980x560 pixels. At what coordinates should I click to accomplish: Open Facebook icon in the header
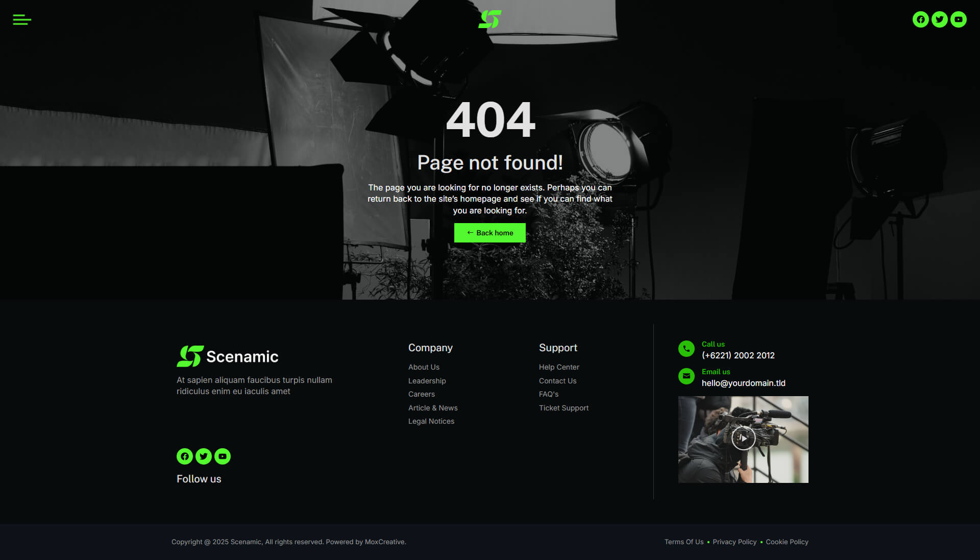(920, 19)
